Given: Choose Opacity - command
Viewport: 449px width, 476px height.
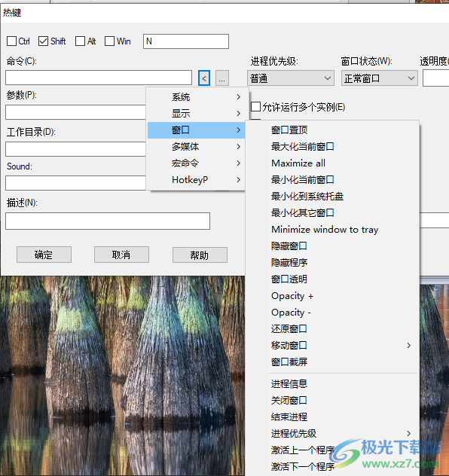Looking at the screenshot, I should (x=332, y=312).
